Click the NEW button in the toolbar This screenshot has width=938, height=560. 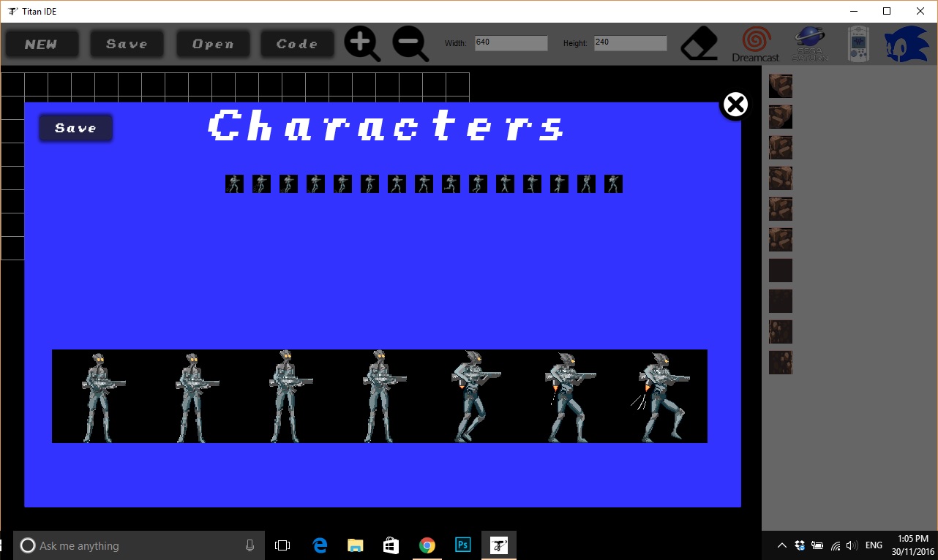pos(42,44)
